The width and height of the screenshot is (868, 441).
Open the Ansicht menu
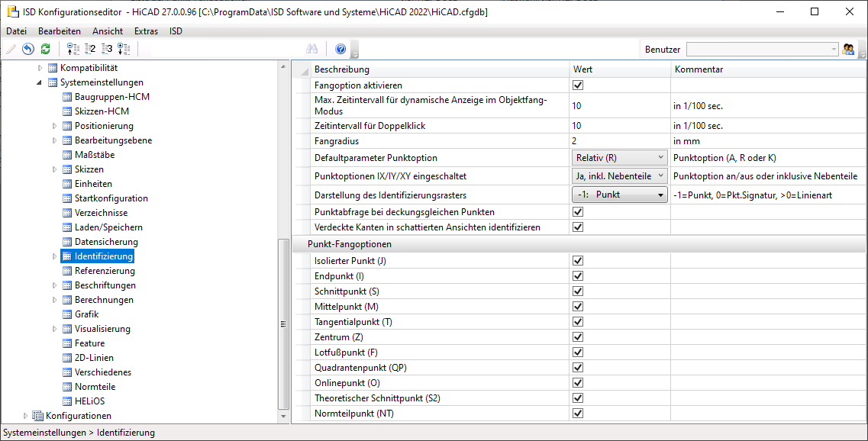coord(108,31)
